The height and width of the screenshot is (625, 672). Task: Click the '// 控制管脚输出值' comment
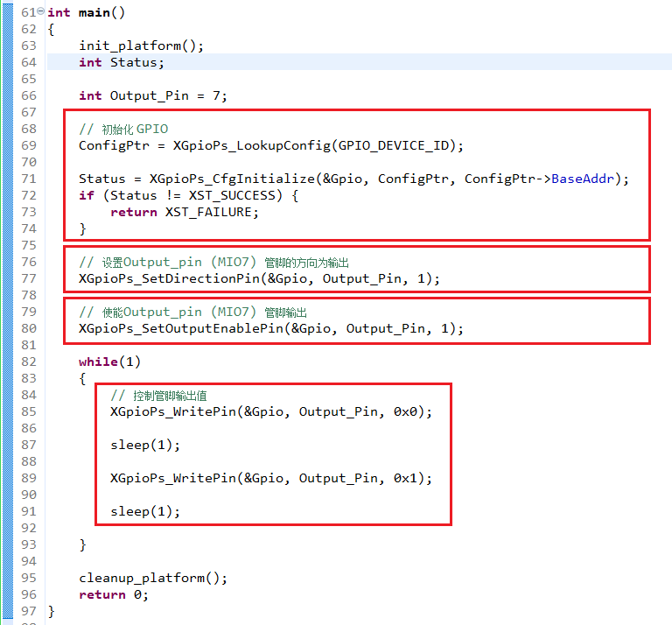(158, 396)
